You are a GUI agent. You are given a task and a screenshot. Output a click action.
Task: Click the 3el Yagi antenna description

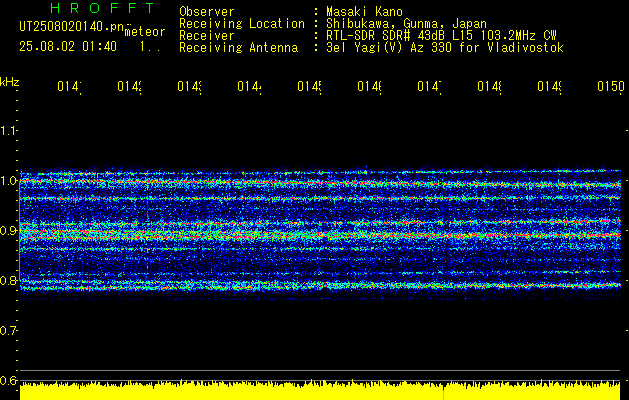[x=445, y=48]
